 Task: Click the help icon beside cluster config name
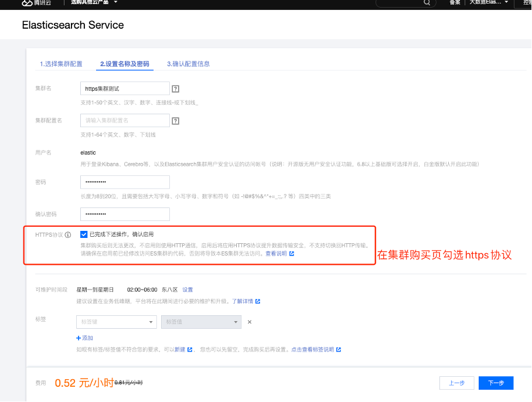(175, 121)
